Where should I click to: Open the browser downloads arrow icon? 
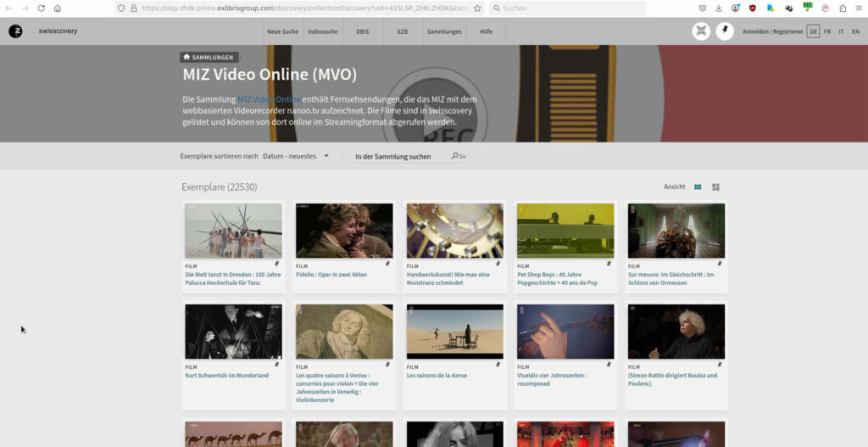[719, 8]
